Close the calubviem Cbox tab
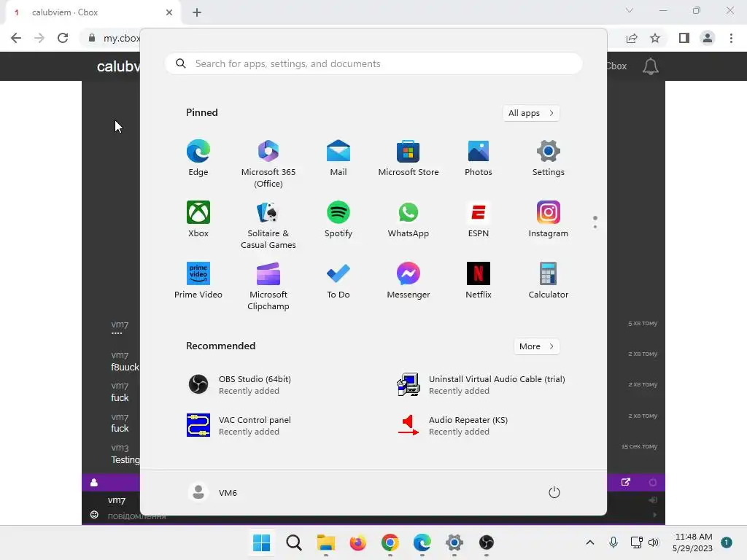The width and height of the screenshot is (747, 560). (169, 12)
